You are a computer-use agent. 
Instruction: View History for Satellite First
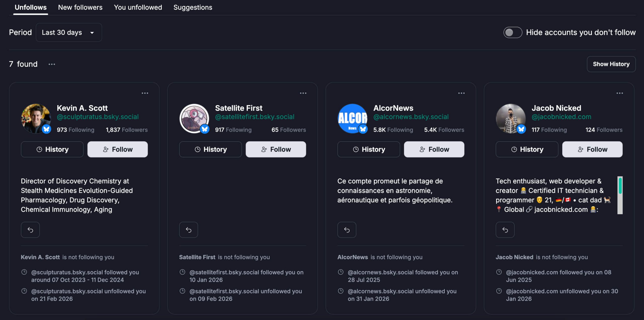(210, 149)
